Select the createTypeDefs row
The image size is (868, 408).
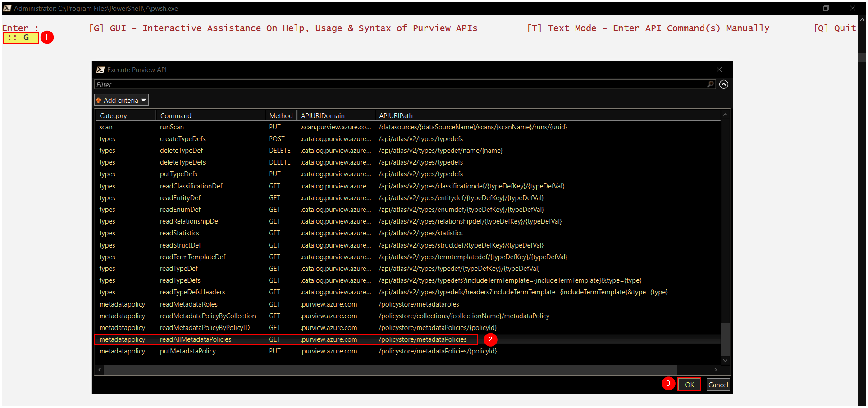point(407,139)
